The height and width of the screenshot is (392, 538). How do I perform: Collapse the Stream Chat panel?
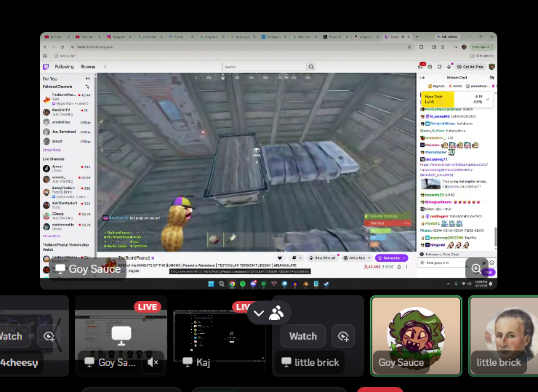[x=422, y=78]
